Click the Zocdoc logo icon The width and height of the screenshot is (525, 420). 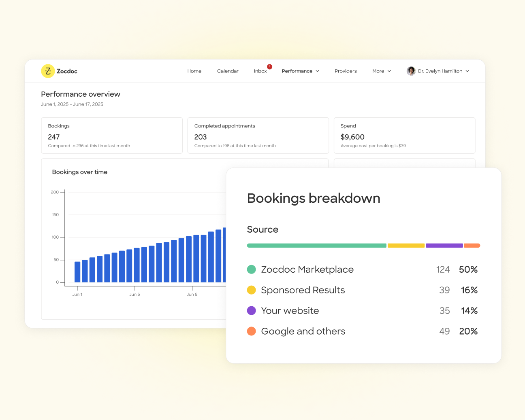click(x=47, y=71)
